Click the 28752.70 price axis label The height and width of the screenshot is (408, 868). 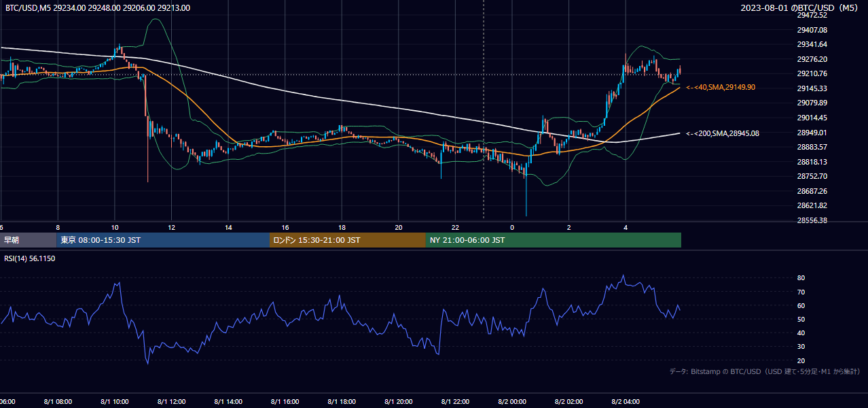pyautogui.click(x=812, y=176)
